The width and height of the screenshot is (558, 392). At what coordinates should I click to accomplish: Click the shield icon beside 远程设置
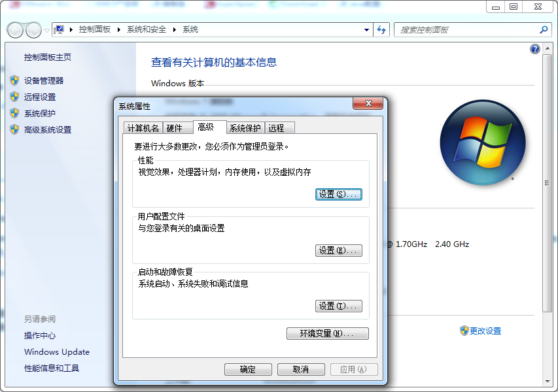point(15,97)
